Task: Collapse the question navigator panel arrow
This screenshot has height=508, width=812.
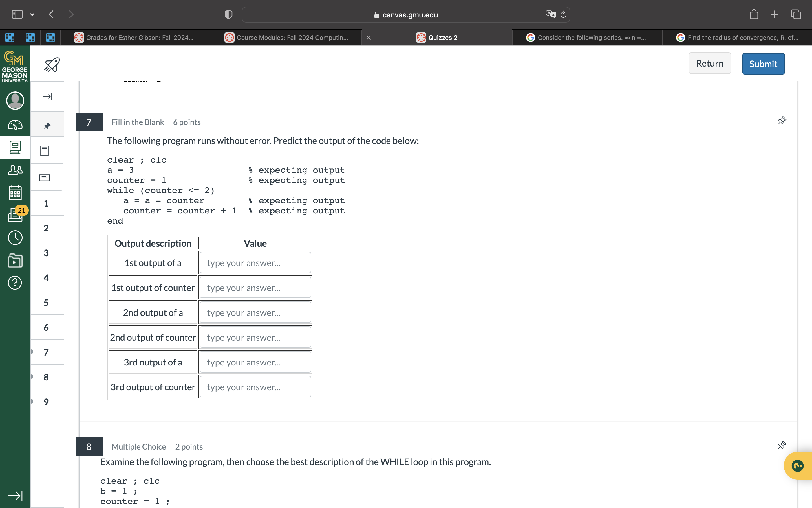Action: tap(47, 97)
